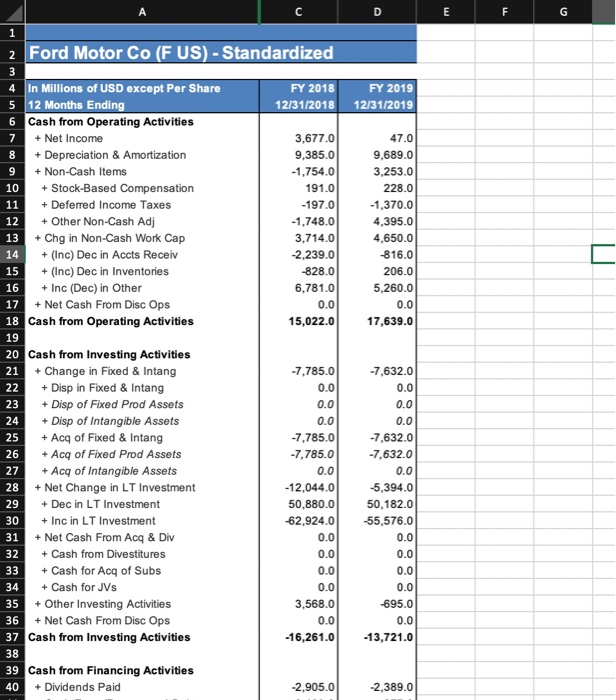Viewport: 616px width, 700px height.
Task: Select Depreciation value 9,385.0
Action: (x=299, y=155)
